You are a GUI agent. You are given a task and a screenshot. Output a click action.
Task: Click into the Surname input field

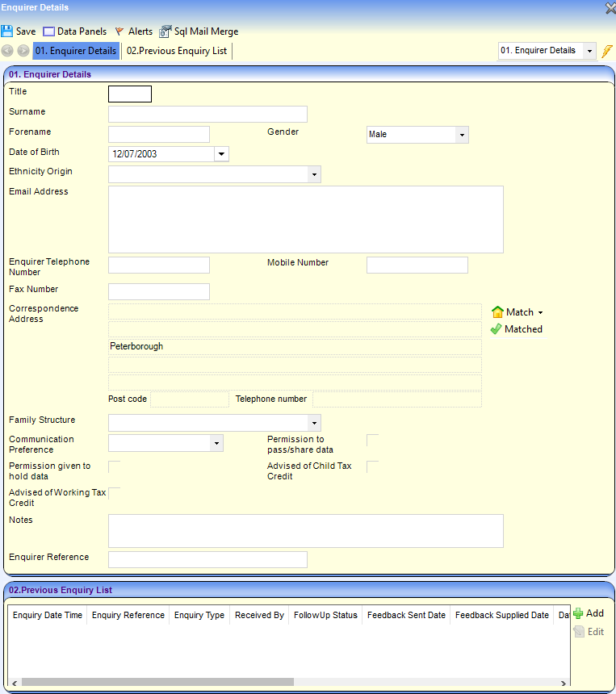(x=207, y=114)
